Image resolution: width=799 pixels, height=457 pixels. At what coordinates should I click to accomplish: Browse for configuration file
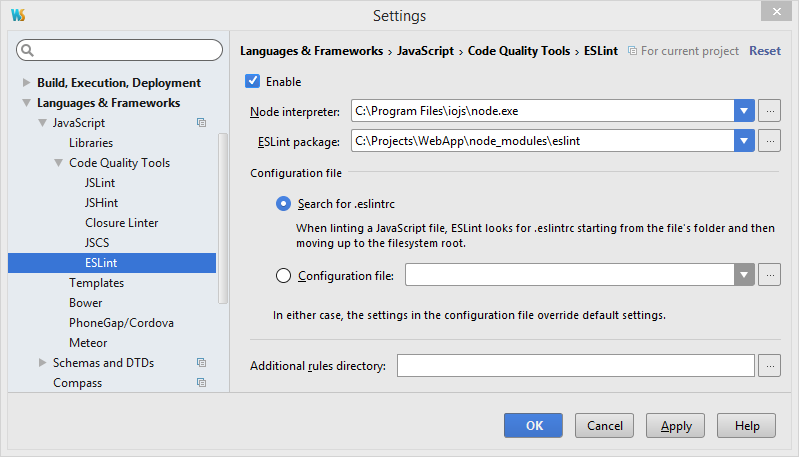[769, 275]
